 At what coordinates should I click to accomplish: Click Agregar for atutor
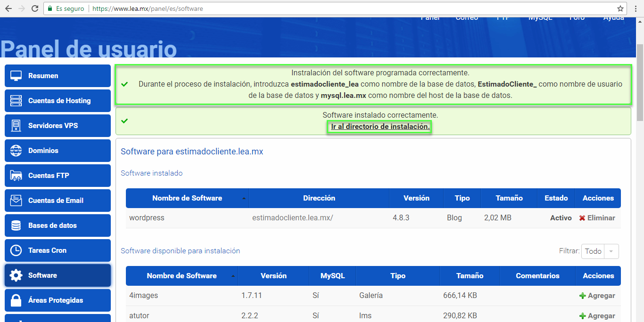click(x=602, y=316)
